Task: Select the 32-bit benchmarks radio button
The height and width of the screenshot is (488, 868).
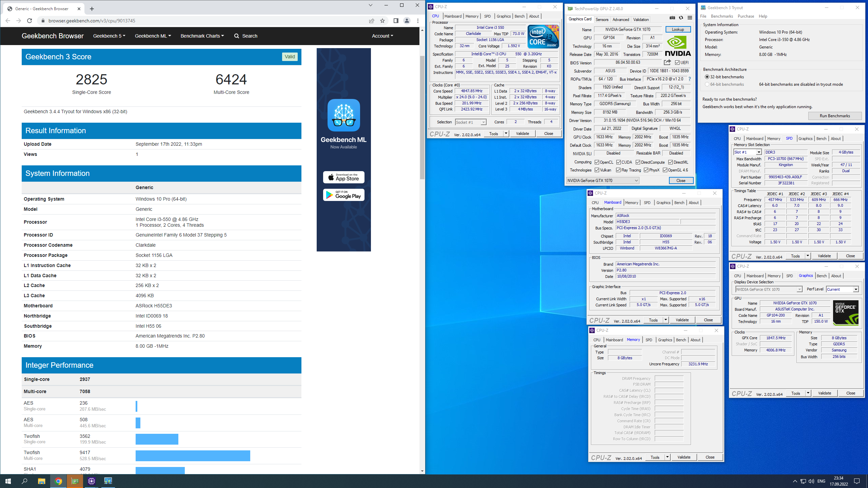Action: [x=707, y=77]
